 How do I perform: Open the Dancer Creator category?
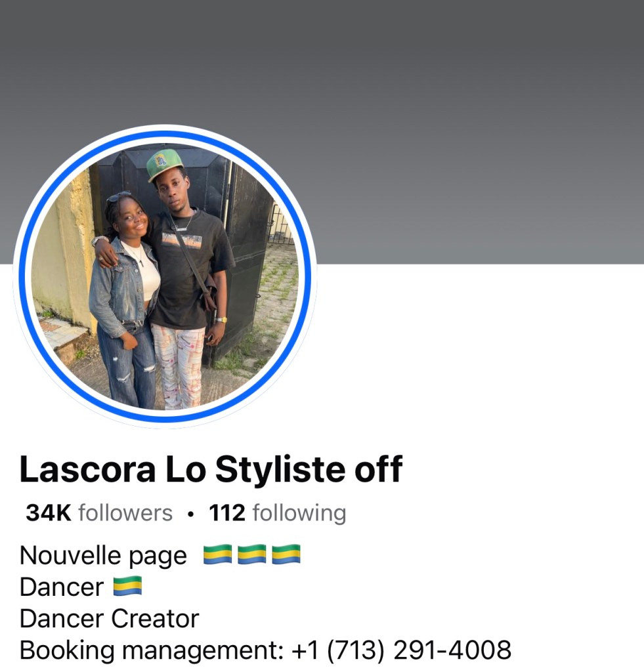point(110,618)
